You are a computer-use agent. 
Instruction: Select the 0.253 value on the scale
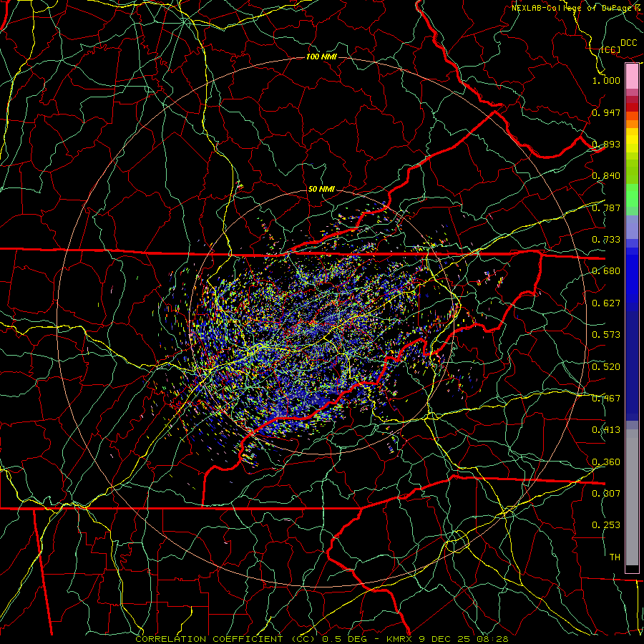point(606,525)
